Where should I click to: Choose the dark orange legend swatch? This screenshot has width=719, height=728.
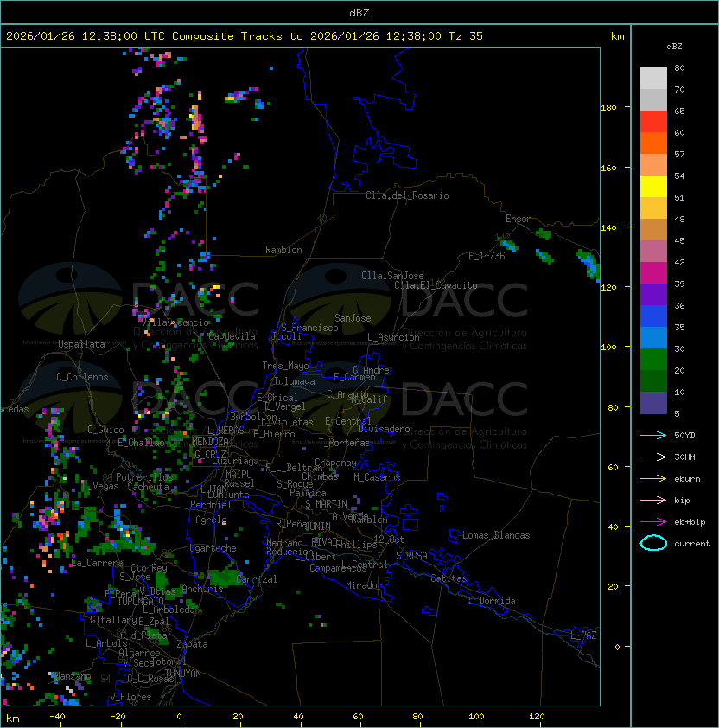(653, 143)
